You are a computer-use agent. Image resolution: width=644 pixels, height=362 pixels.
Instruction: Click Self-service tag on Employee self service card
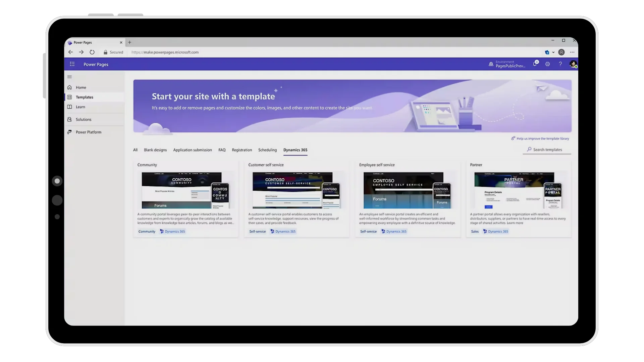click(368, 232)
